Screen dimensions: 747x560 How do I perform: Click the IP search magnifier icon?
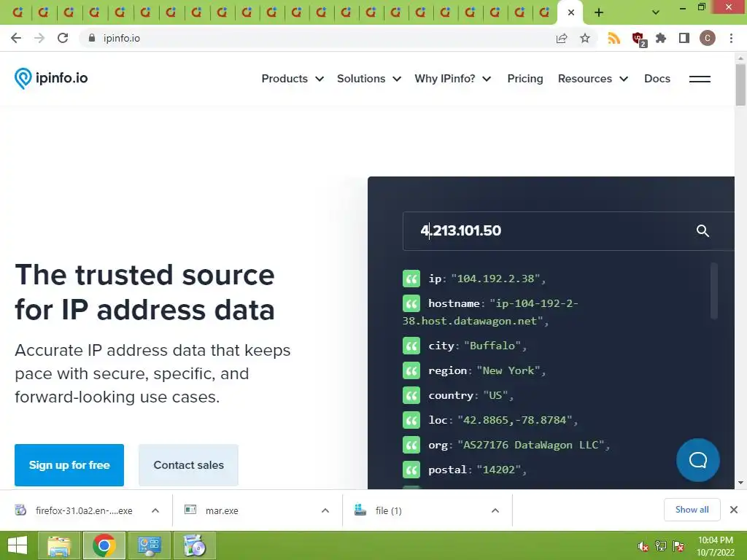(703, 231)
